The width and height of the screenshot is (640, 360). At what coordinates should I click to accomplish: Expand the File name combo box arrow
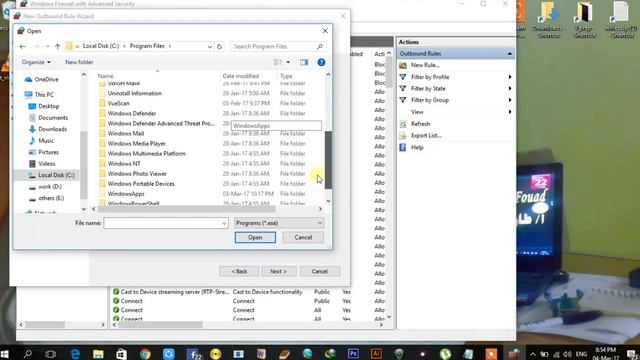224,223
